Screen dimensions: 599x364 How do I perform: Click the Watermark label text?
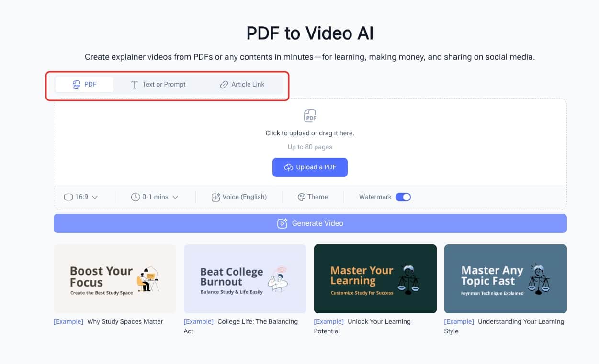[x=375, y=197]
